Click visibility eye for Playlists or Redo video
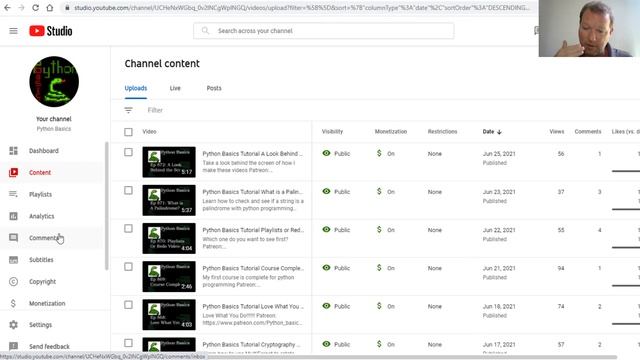This screenshot has height=360, width=640. (x=326, y=229)
